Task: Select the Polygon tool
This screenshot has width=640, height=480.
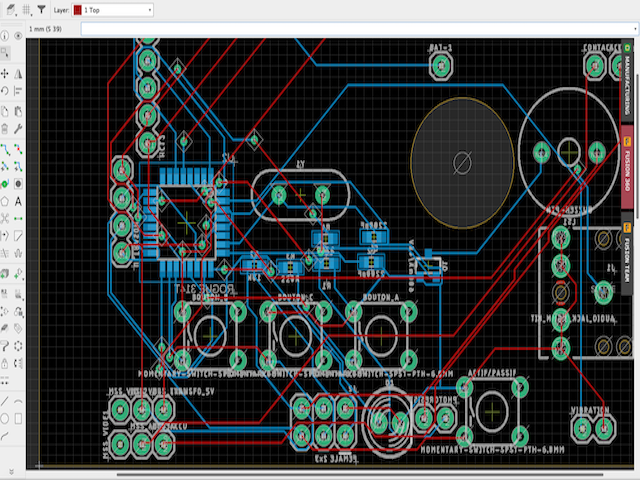Action: tap(5, 201)
